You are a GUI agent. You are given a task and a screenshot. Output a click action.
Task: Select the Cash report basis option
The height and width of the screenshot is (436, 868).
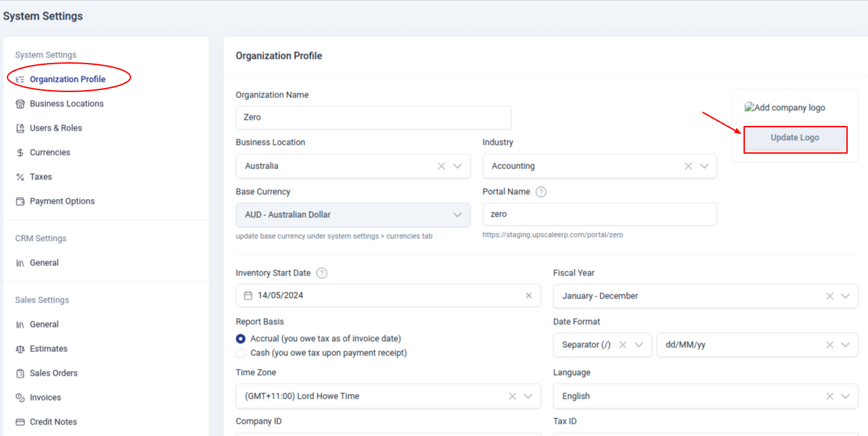click(241, 353)
